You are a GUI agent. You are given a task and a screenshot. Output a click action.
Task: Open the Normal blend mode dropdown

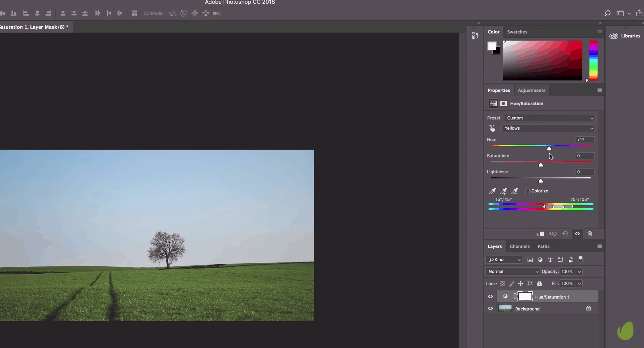[x=513, y=271]
